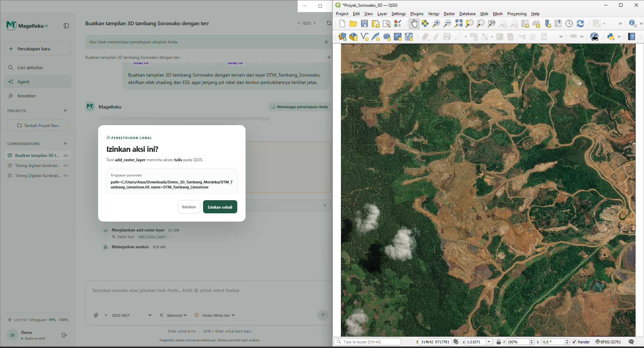644x348 pixels.
Task: Open the Balanced mode dropdown
Action: tap(173, 315)
